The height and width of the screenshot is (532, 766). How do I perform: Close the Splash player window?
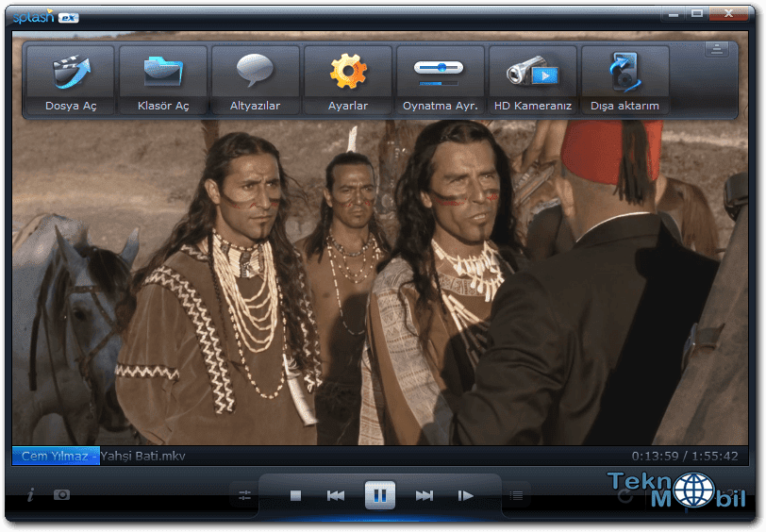click(728, 14)
